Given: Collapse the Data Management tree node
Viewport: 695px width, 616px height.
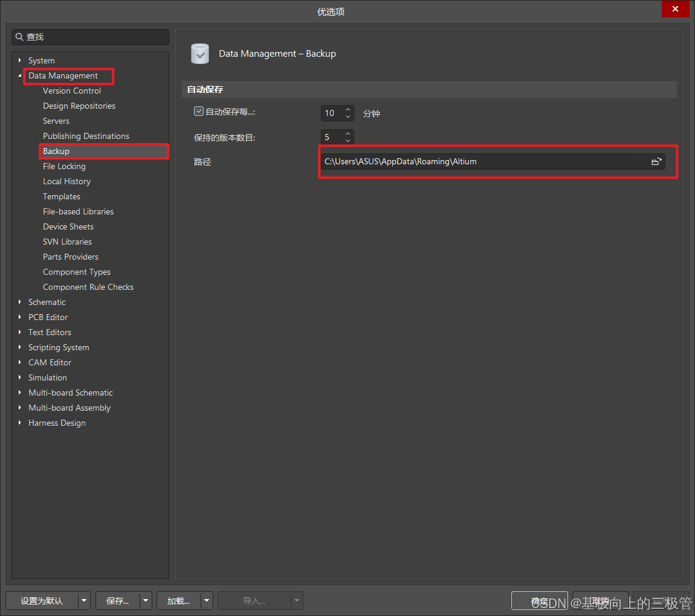Looking at the screenshot, I should [x=19, y=75].
